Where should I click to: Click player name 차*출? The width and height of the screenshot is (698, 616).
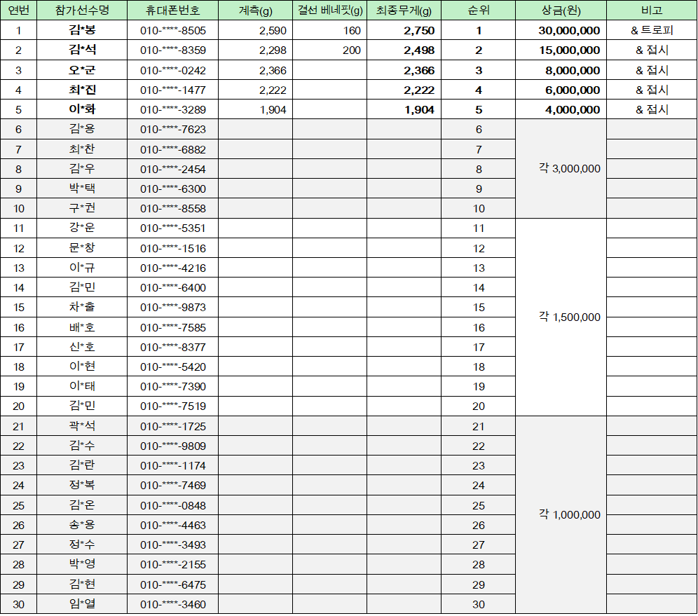(x=82, y=307)
